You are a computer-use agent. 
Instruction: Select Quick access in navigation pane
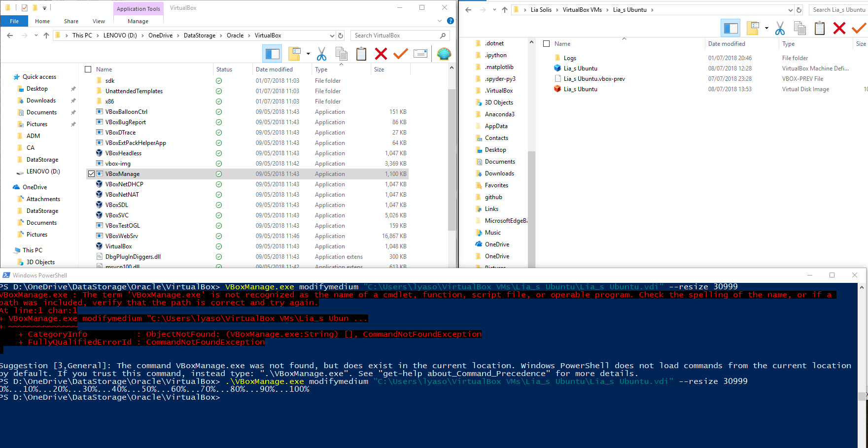(x=39, y=77)
